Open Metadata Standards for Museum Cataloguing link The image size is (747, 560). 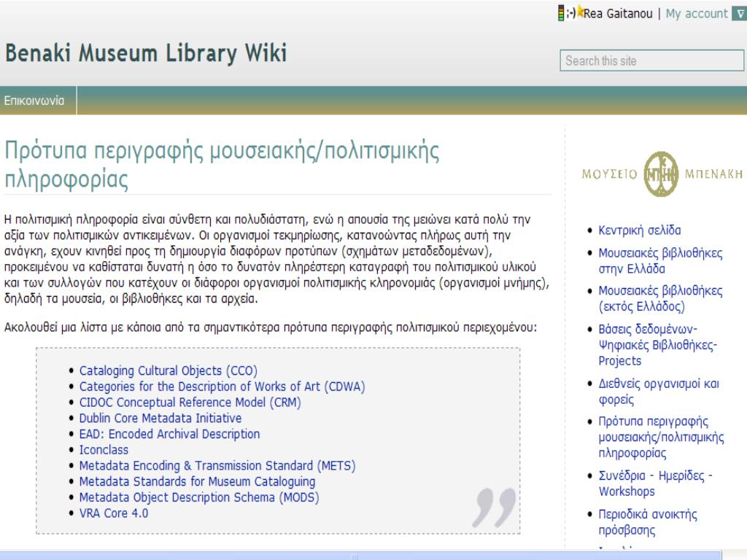point(197,481)
